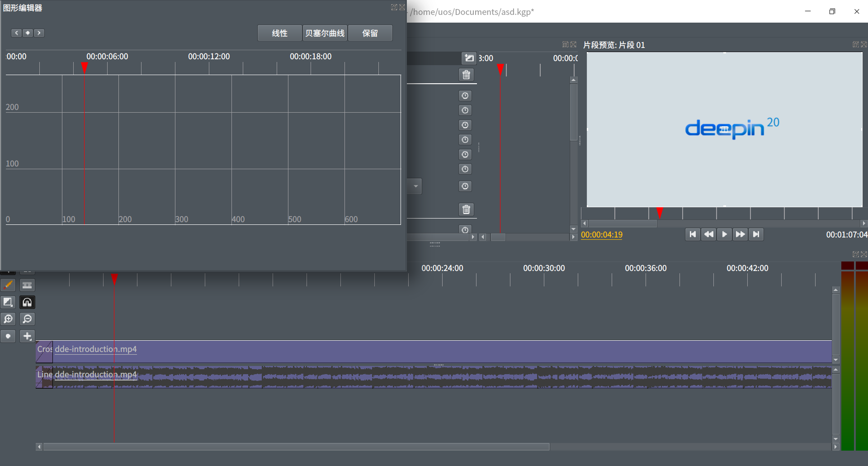Click the 保留 button
Image resolution: width=868 pixels, height=466 pixels.
tap(370, 33)
